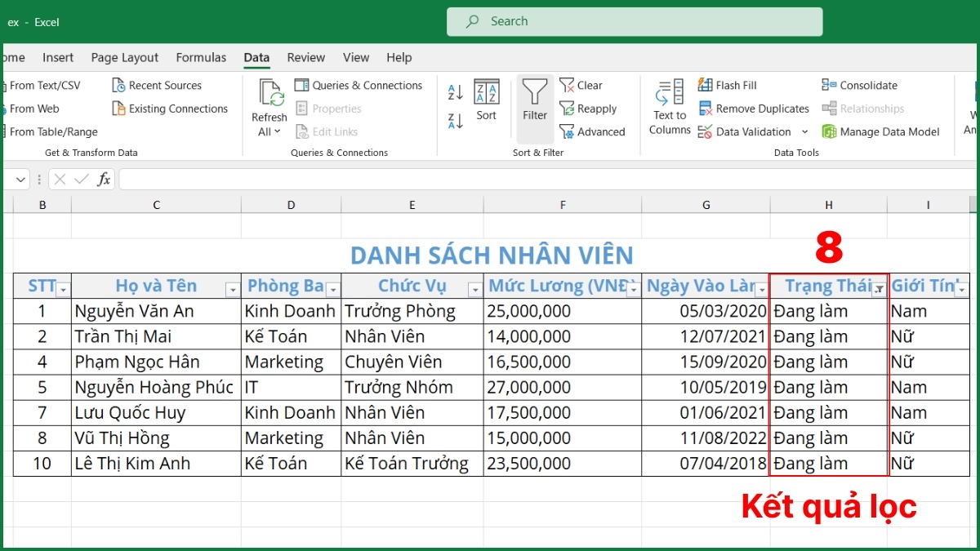The width and height of the screenshot is (980, 551).
Task: Click the Flash Fill icon
Action: pos(706,85)
